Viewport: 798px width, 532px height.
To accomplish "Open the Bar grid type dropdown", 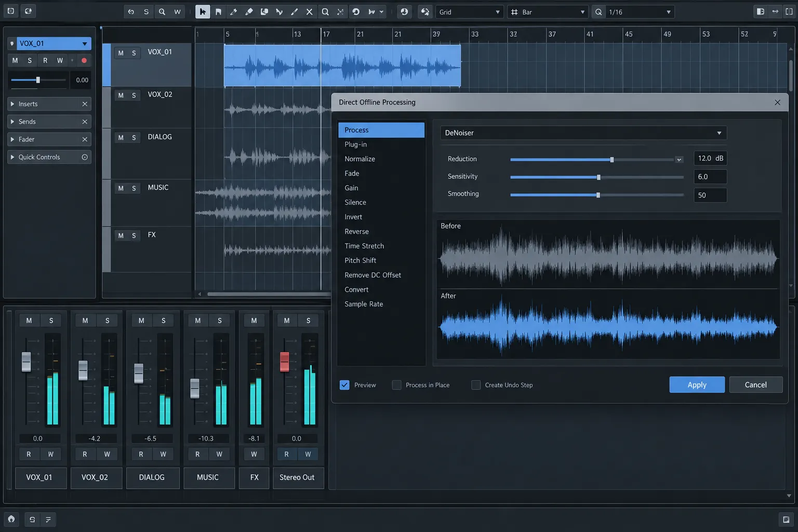I will pyautogui.click(x=548, y=12).
